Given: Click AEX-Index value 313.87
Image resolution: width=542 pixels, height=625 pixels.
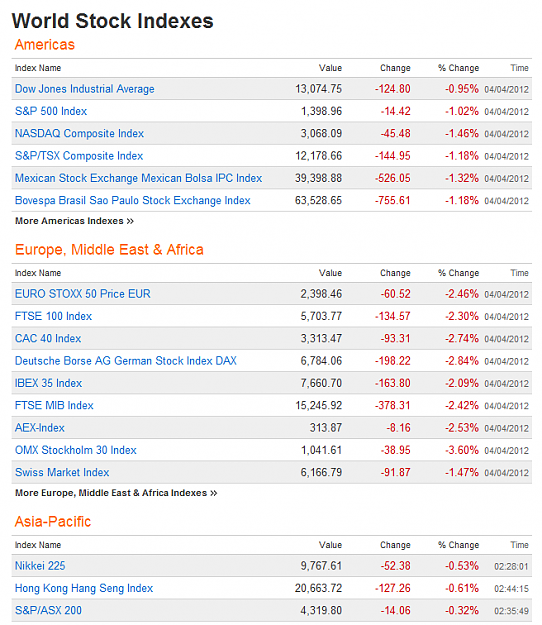Looking at the screenshot, I should [x=326, y=428].
